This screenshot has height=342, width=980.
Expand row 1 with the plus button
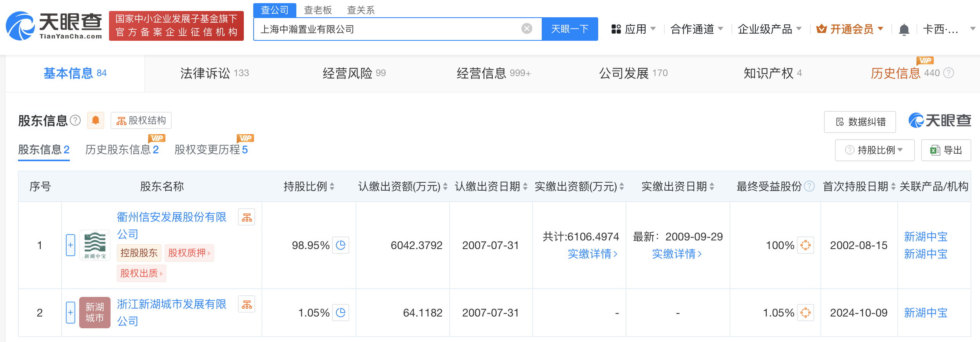[71, 245]
